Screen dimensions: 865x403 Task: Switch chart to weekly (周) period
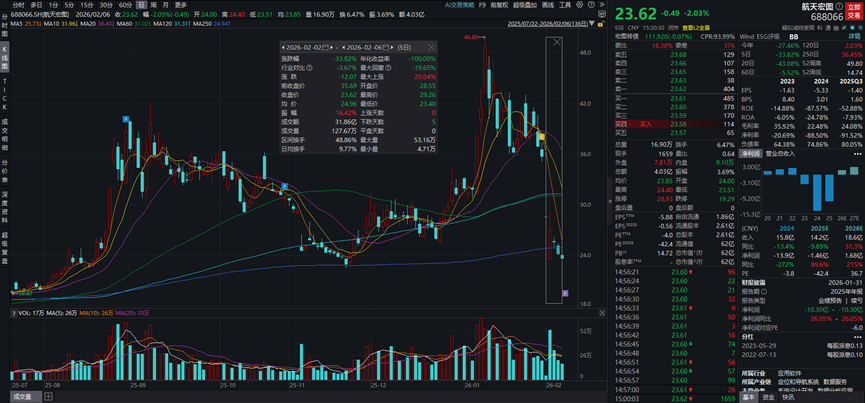[x=159, y=5]
